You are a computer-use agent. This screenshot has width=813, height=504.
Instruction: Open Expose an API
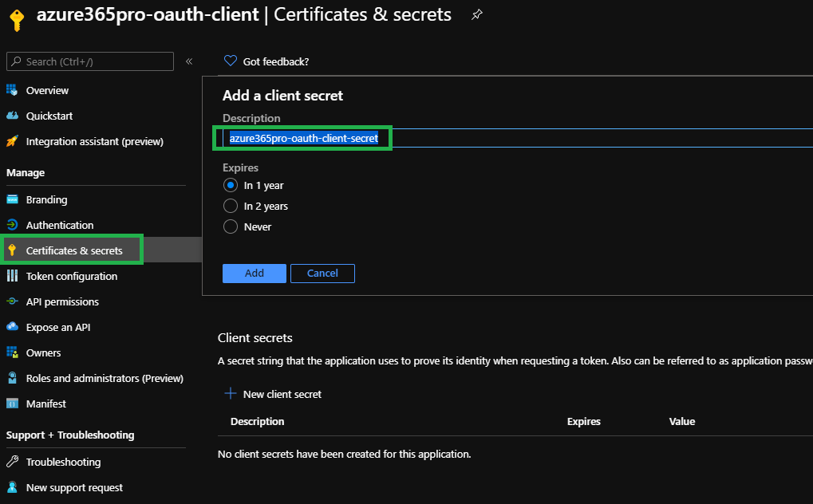(58, 327)
